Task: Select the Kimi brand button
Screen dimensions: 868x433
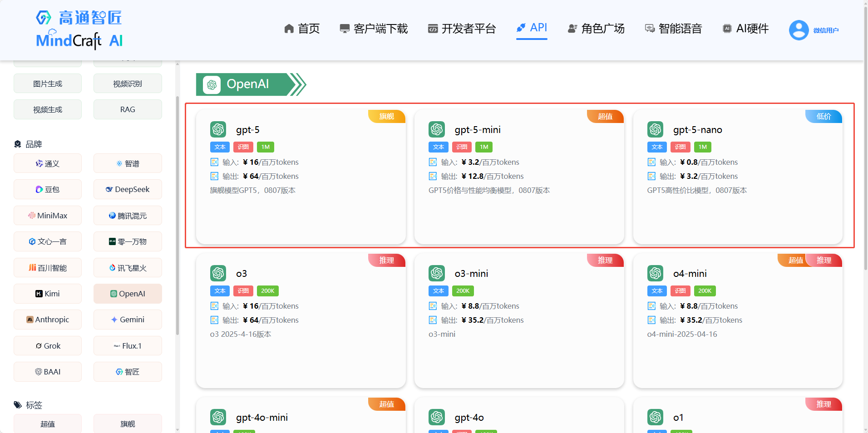Action: [48, 294]
